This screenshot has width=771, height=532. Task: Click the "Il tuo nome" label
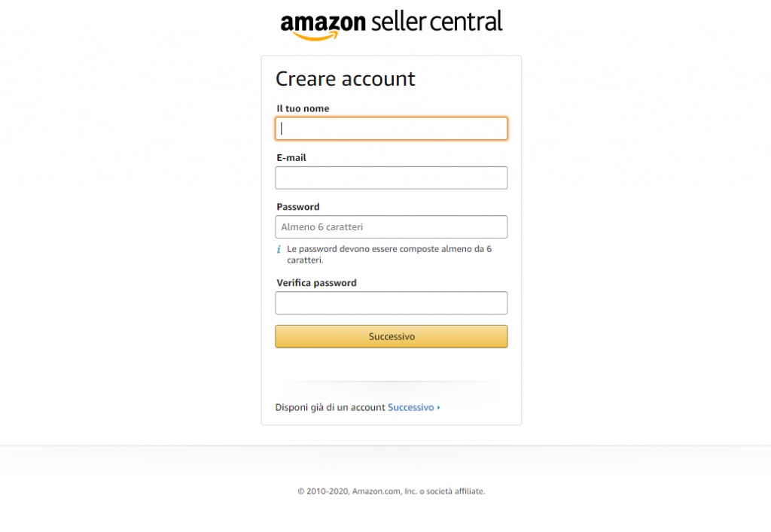pos(303,108)
